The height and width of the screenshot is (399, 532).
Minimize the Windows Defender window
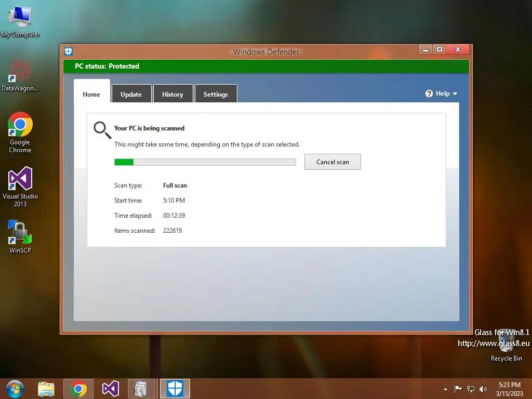click(x=425, y=49)
